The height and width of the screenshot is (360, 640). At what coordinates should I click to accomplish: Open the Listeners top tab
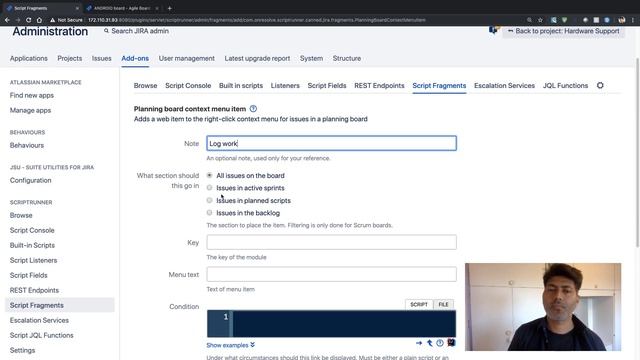(x=285, y=85)
